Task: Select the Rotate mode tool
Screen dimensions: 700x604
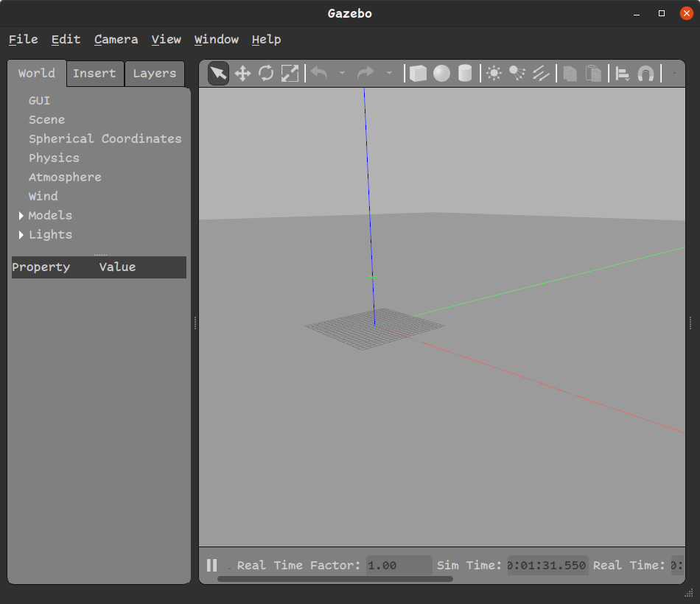Action: (x=266, y=73)
